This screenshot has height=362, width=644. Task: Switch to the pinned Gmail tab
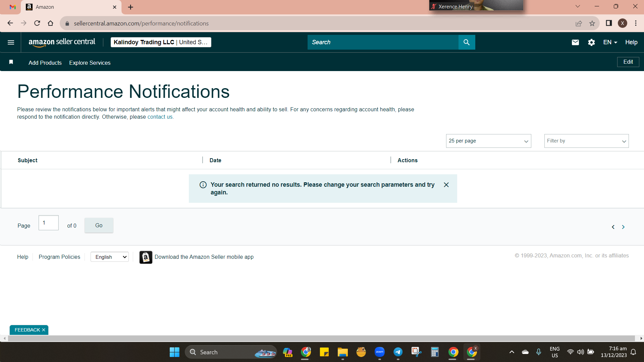[x=13, y=7]
